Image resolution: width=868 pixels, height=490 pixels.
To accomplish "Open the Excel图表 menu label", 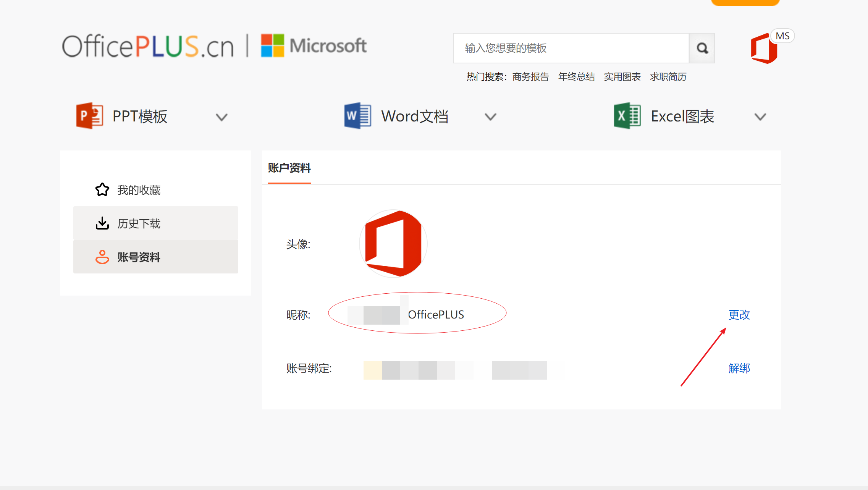I will click(x=683, y=116).
